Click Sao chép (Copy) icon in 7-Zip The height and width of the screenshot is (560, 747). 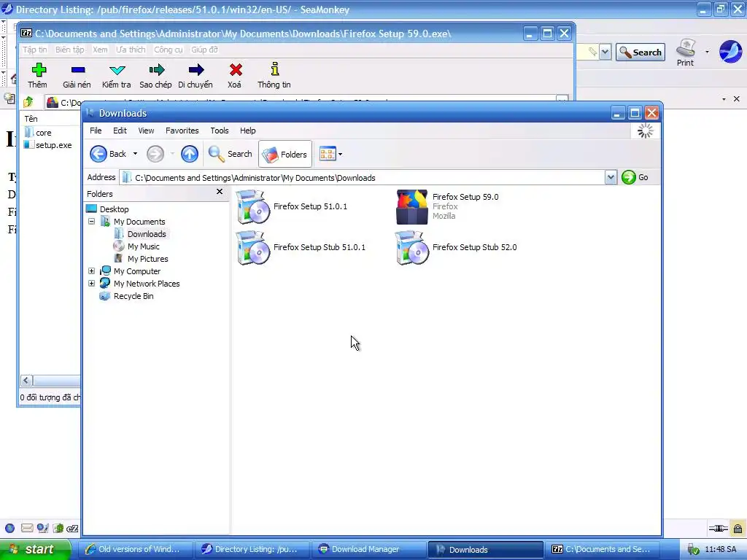156,70
